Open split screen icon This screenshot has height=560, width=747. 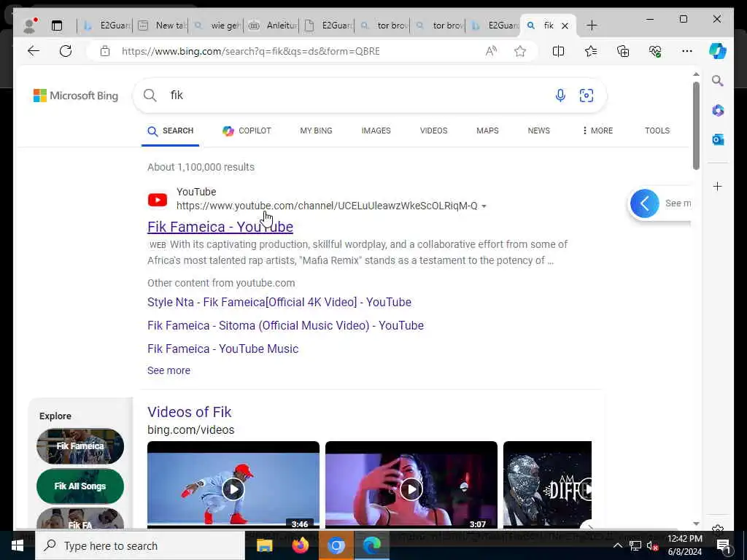558,51
